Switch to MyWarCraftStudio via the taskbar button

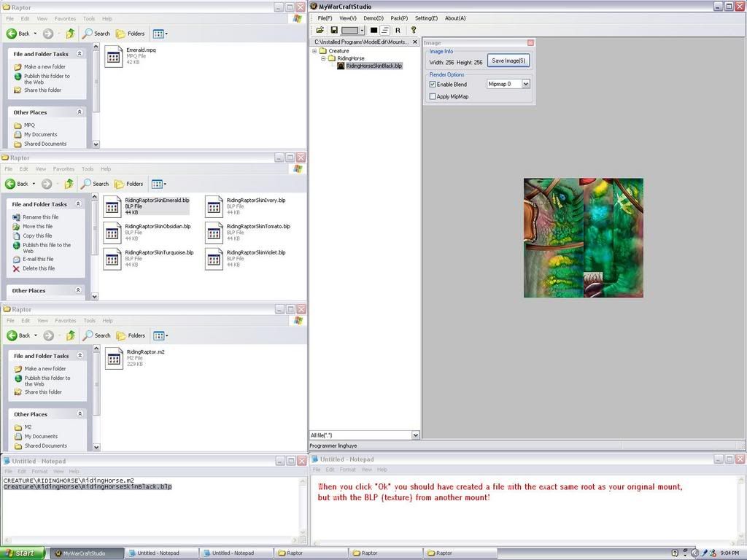click(x=86, y=553)
